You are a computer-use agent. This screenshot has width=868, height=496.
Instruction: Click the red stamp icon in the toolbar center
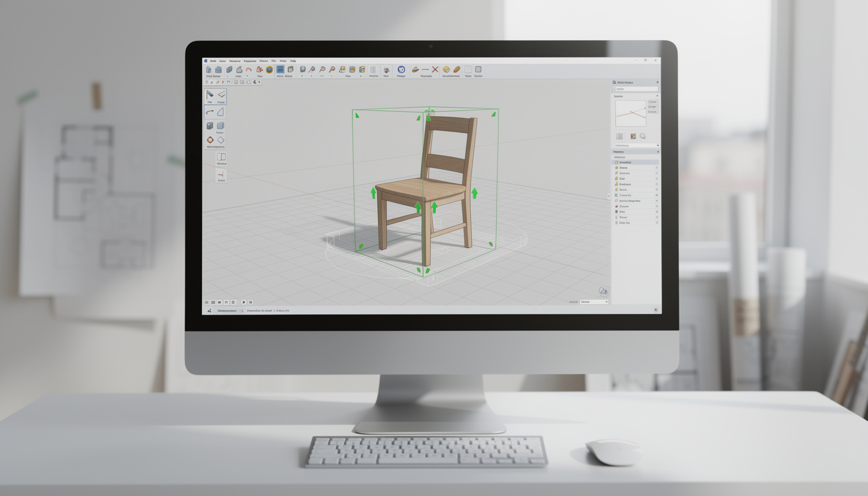(x=386, y=70)
